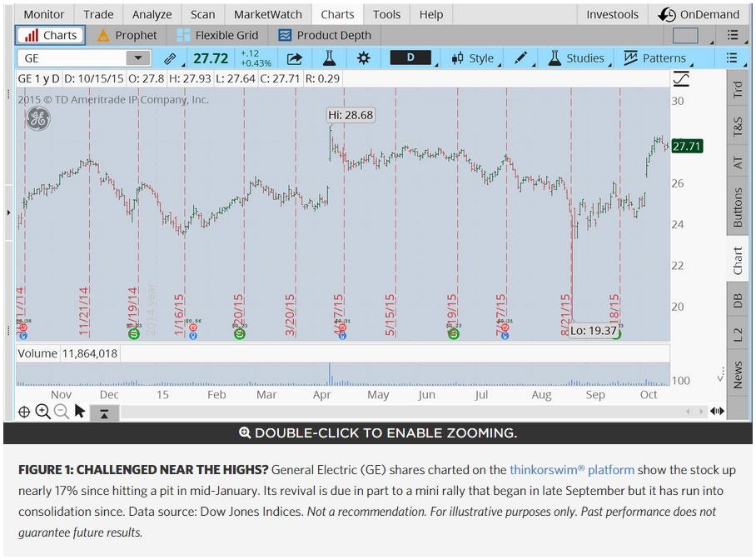Click the GE company logo on chart

38,118
